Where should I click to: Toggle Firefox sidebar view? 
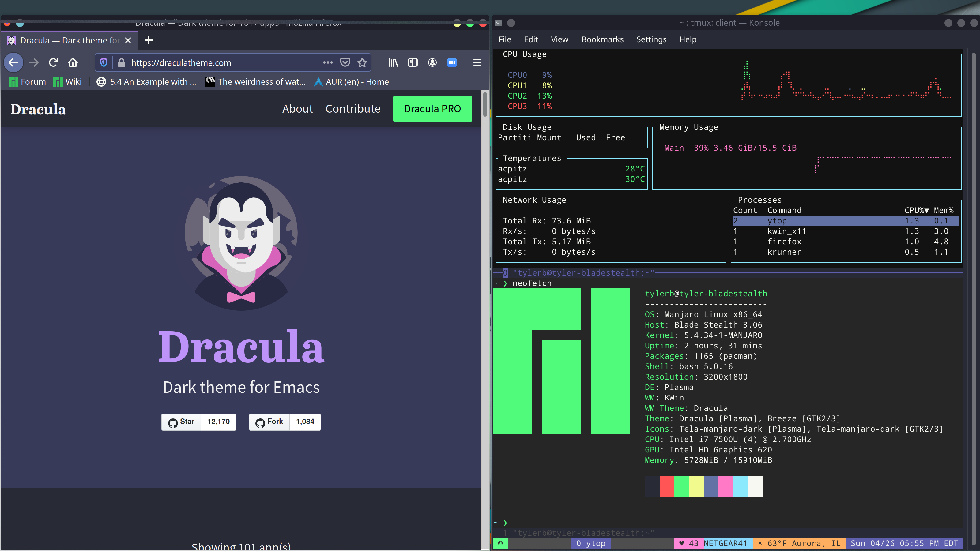point(413,63)
